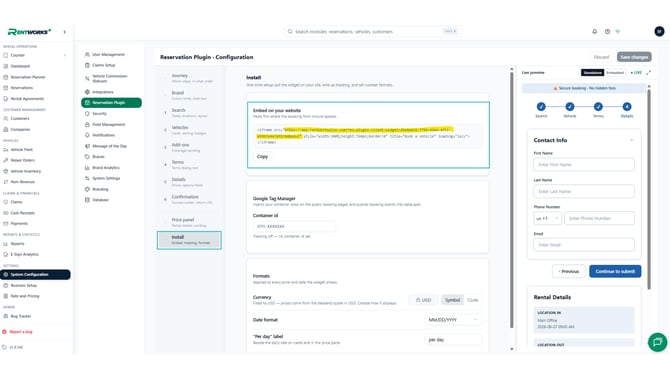Open the Price panel configuration step

[189, 222]
